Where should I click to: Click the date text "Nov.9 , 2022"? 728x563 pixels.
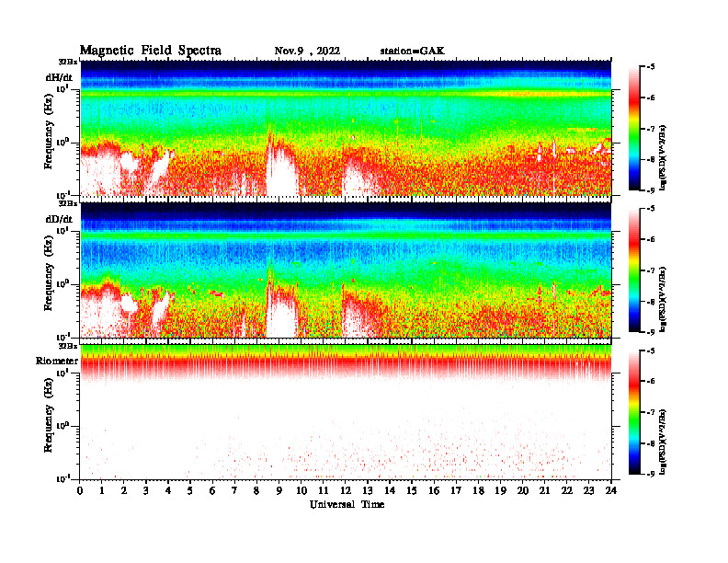tap(307, 52)
